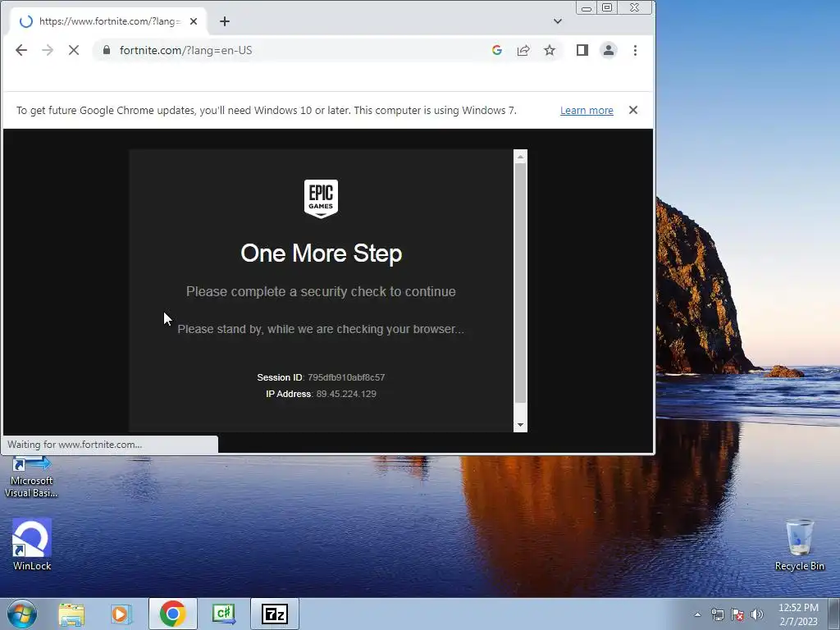Click the Show desktop strip at the taskbar end
The height and width of the screenshot is (630, 840).
tap(834, 614)
